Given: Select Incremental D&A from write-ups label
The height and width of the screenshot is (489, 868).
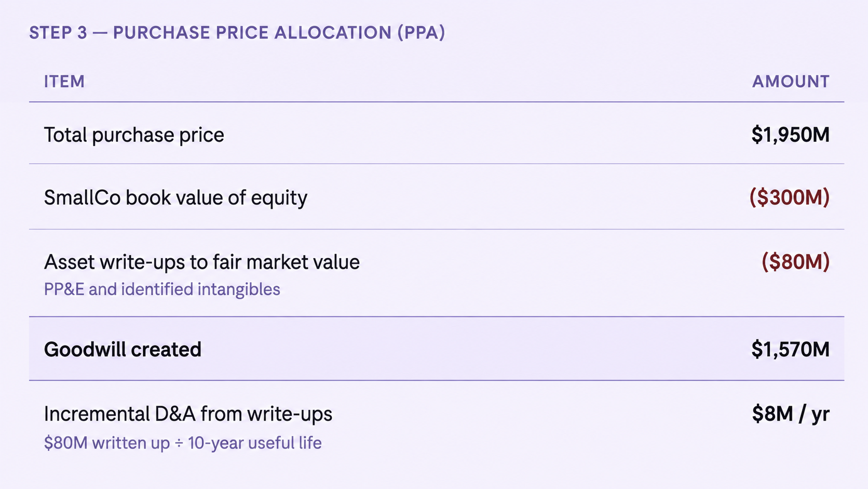Looking at the screenshot, I should pos(188,414).
